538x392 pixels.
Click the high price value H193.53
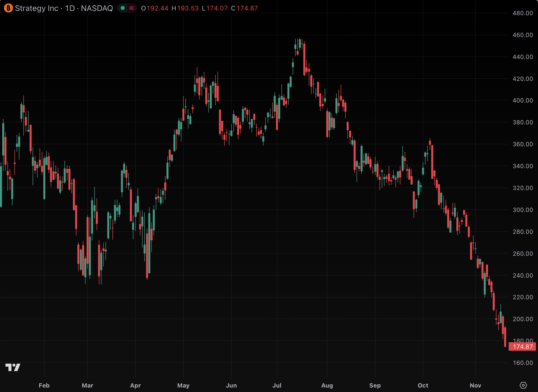(x=185, y=8)
